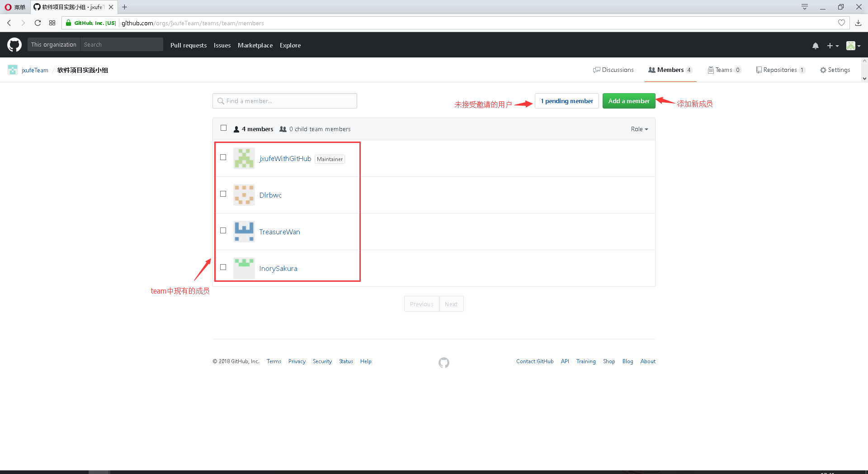Expand the Role filter dropdown
This screenshot has height=474, width=868.
[x=639, y=129]
